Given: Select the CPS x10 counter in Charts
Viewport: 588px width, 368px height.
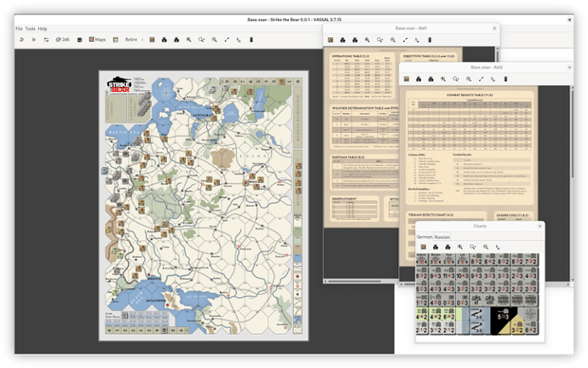Looking at the screenshot, I should (x=489, y=300).
